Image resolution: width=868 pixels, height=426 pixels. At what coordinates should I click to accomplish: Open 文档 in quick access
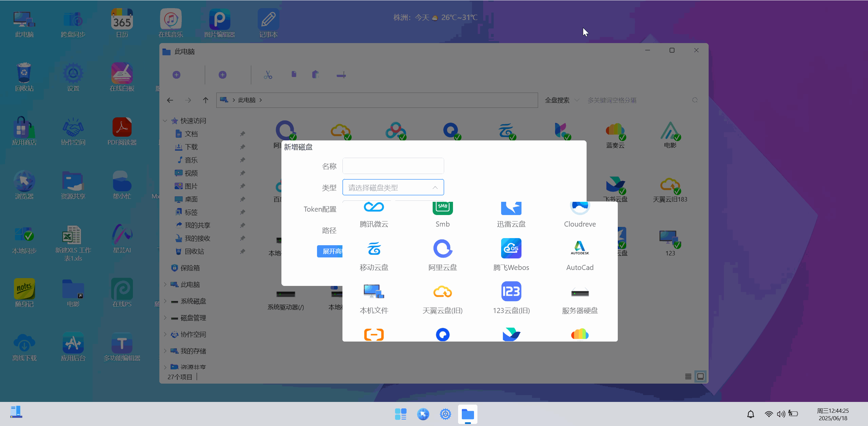click(186, 134)
